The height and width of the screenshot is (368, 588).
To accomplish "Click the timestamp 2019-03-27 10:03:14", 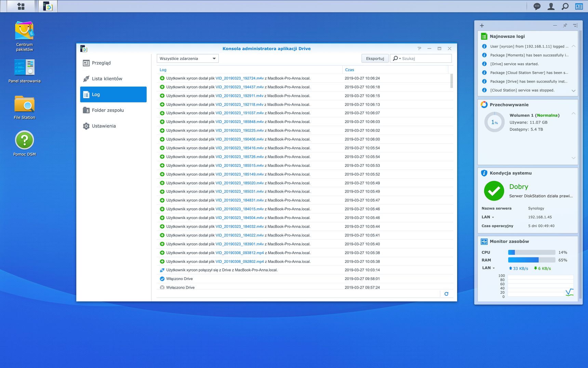I will [x=362, y=270].
